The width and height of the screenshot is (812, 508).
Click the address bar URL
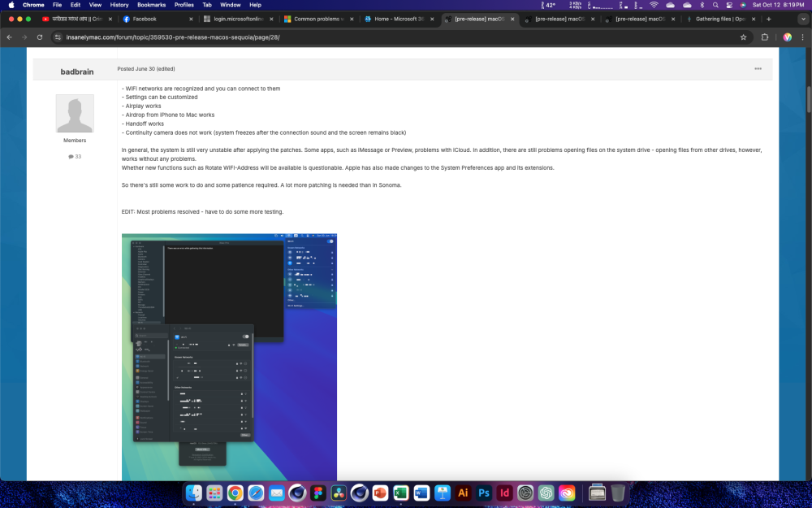[x=173, y=37]
